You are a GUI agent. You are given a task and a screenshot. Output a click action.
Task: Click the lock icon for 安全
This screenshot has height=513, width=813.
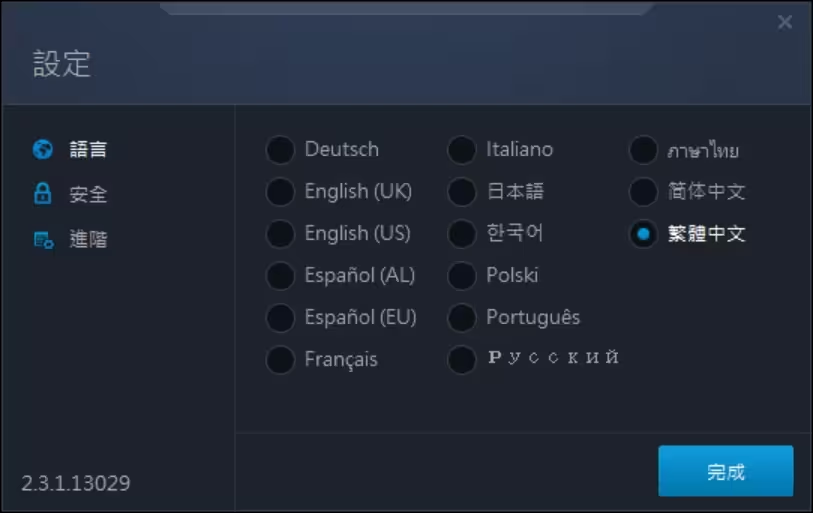(43, 194)
